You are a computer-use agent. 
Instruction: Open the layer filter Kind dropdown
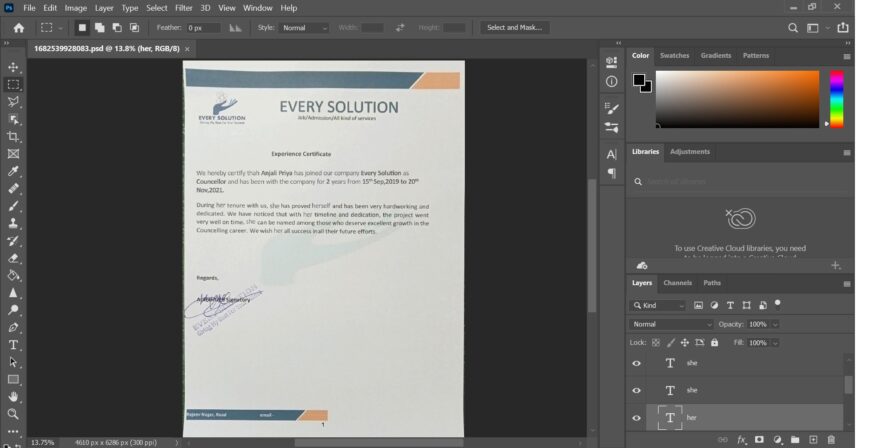pos(659,305)
